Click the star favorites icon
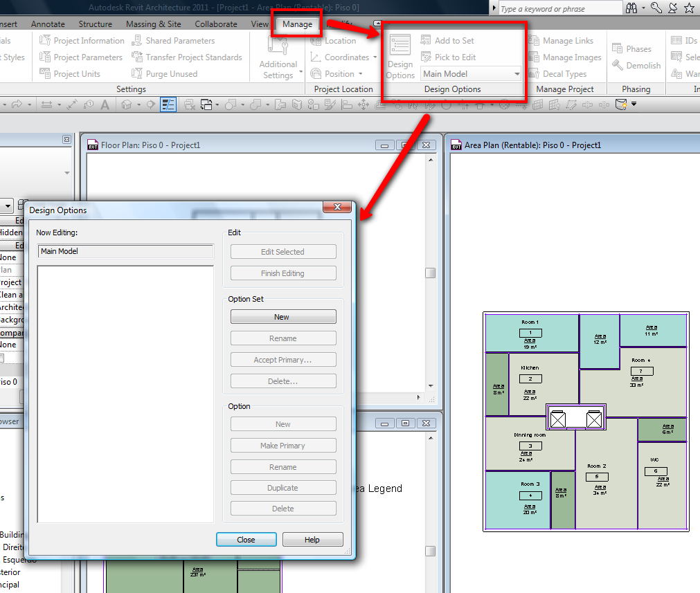This screenshot has height=593, width=700. (x=690, y=8)
